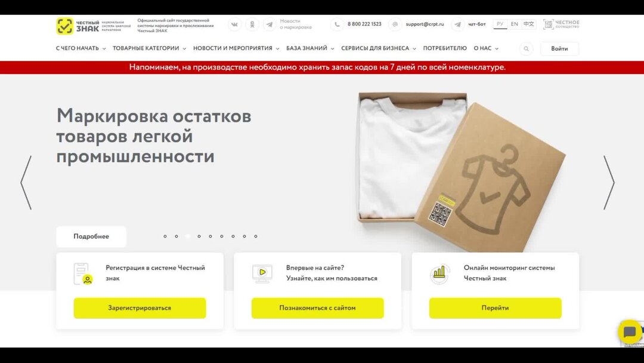Expand the БАЗА ЗНАНИЙ dropdown
Viewport: 644px width, 363px height.
click(x=310, y=48)
